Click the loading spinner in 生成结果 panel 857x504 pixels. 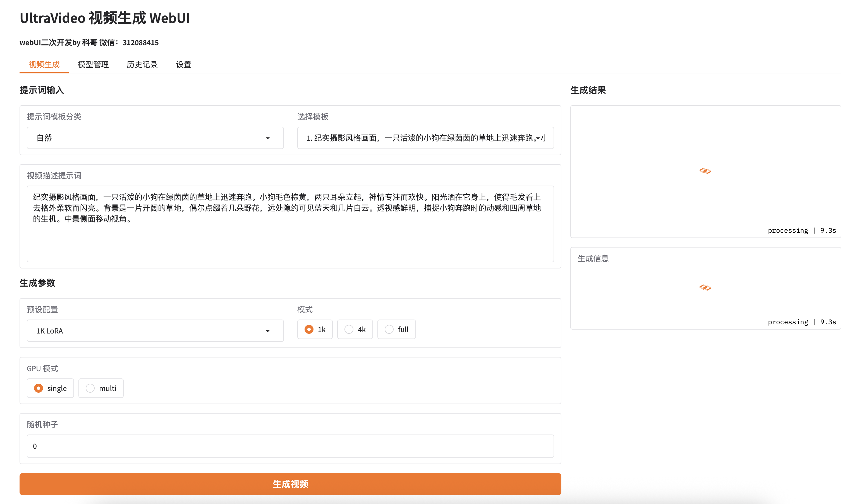pyautogui.click(x=705, y=171)
